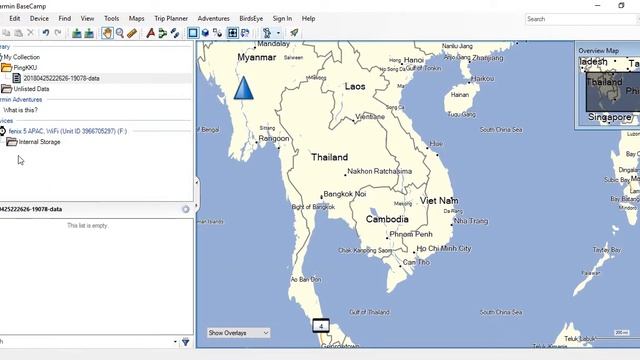The image size is (640, 360).
Task: Switch to 3D map view cube icon
Action: pos(205,33)
